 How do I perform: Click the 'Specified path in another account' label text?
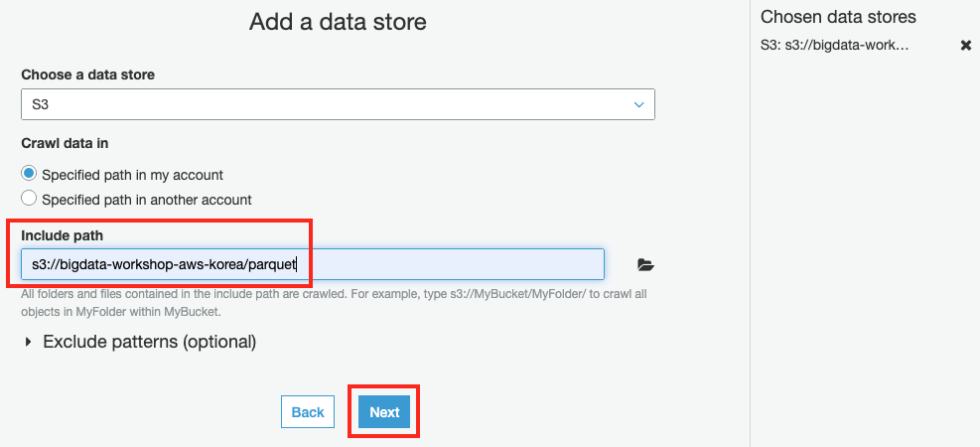click(x=146, y=199)
